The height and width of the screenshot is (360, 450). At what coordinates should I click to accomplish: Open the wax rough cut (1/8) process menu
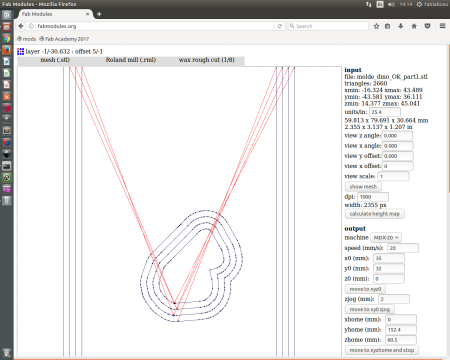[x=207, y=60]
